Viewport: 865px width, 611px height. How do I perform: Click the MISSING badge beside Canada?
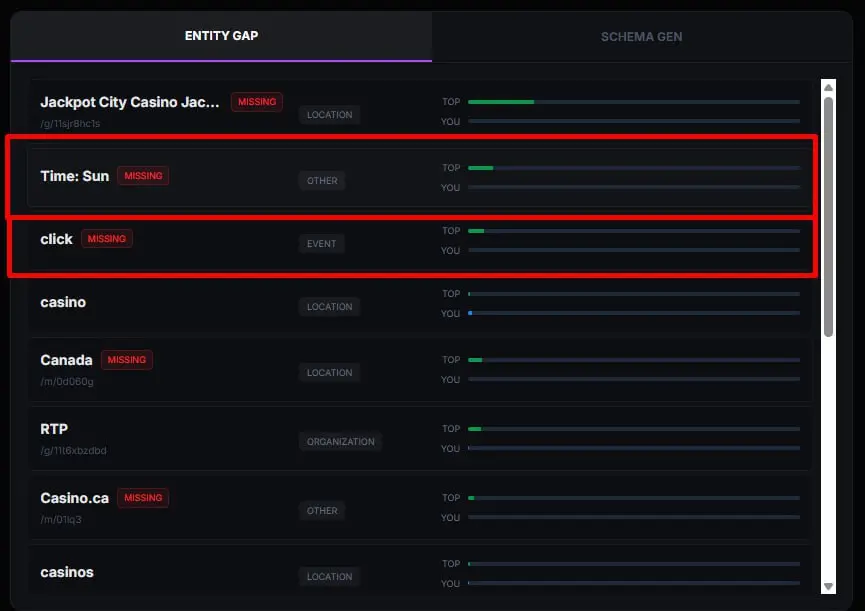[x=127, y=360]
